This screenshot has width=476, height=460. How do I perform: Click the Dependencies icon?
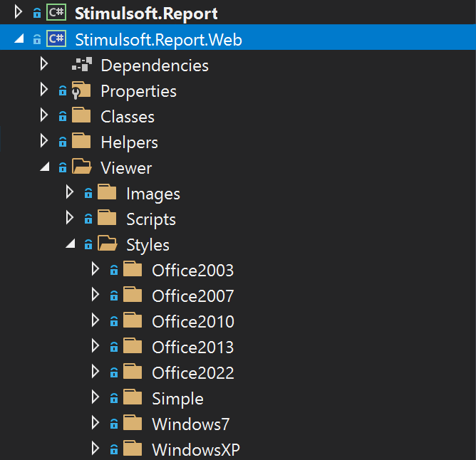coord(82,64)
